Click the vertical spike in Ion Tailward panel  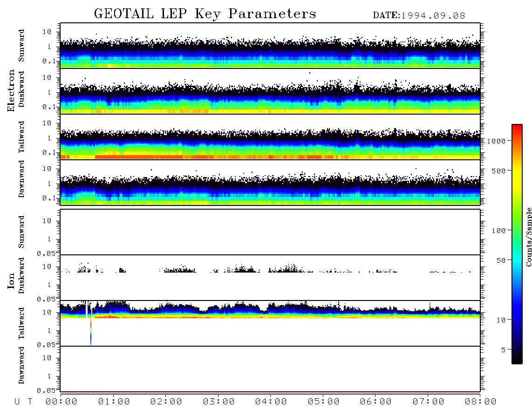90,331
